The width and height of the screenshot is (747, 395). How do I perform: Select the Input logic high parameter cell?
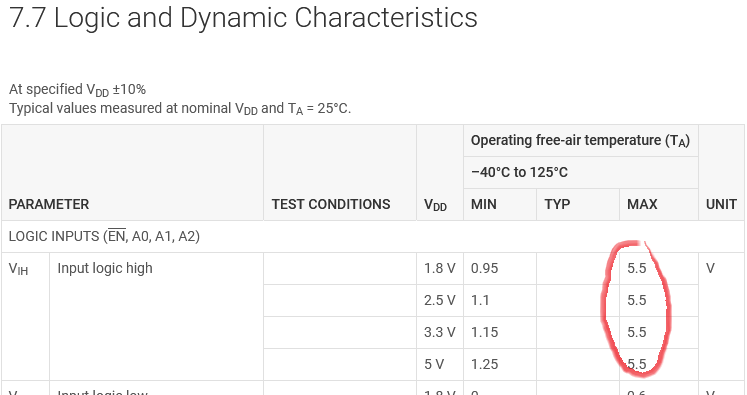156,316
